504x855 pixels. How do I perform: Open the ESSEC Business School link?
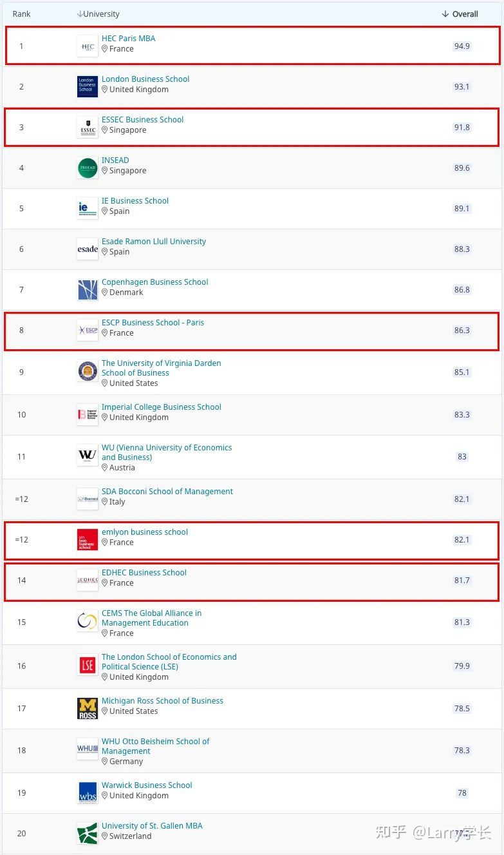(x=142, y=120)
